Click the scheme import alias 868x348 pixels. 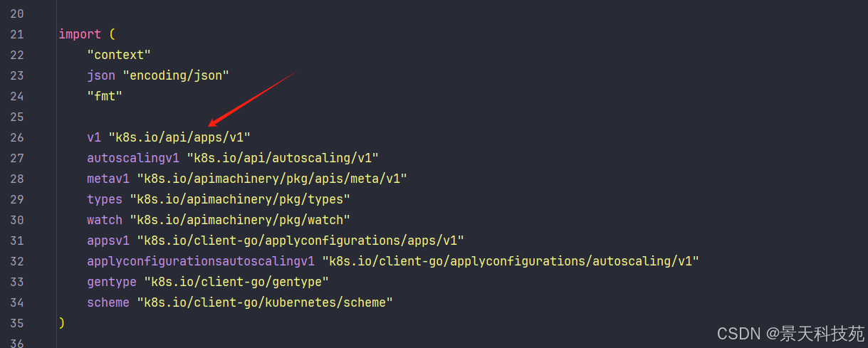[x=108, y=302]
